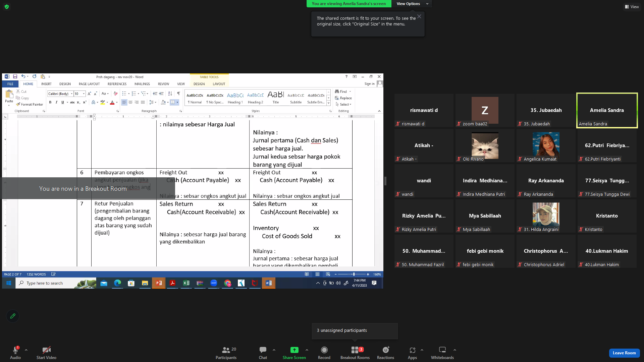Screen dimensions: 644x362
Task: Click the PowerPoint icon in the shared taskbar
Action: [159, 283]
